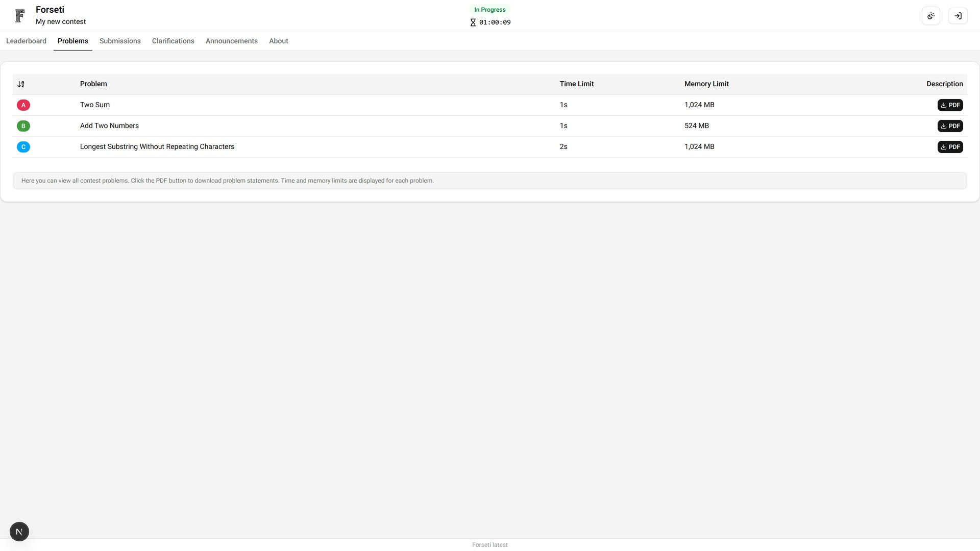This screenshot has width=980, height=551.
Task: Click the Forseti logo icon
Action: pyautogui.click(x=20, y=16)
